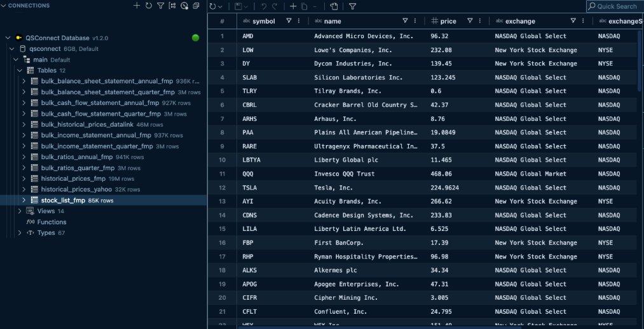Select the Tilray Brands, Inc. cell
The width and height of the screenshot is (644, 329).
pos(366,91)
